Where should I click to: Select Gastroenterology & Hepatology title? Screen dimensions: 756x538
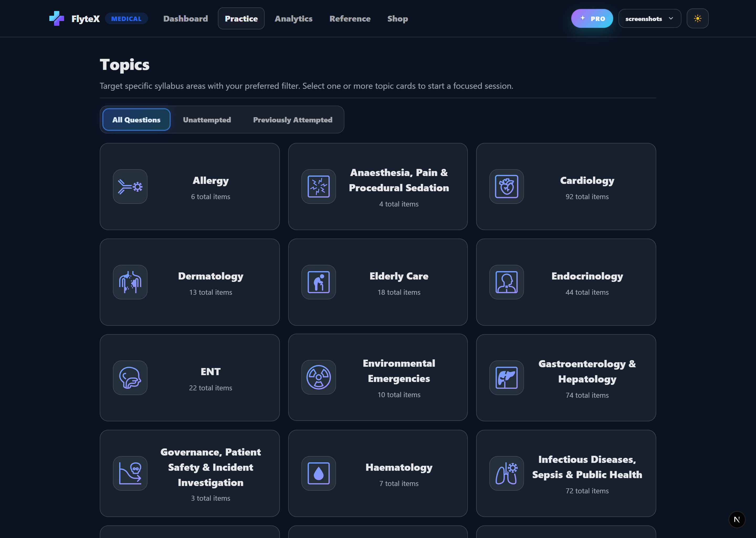(x=587, y=372)
